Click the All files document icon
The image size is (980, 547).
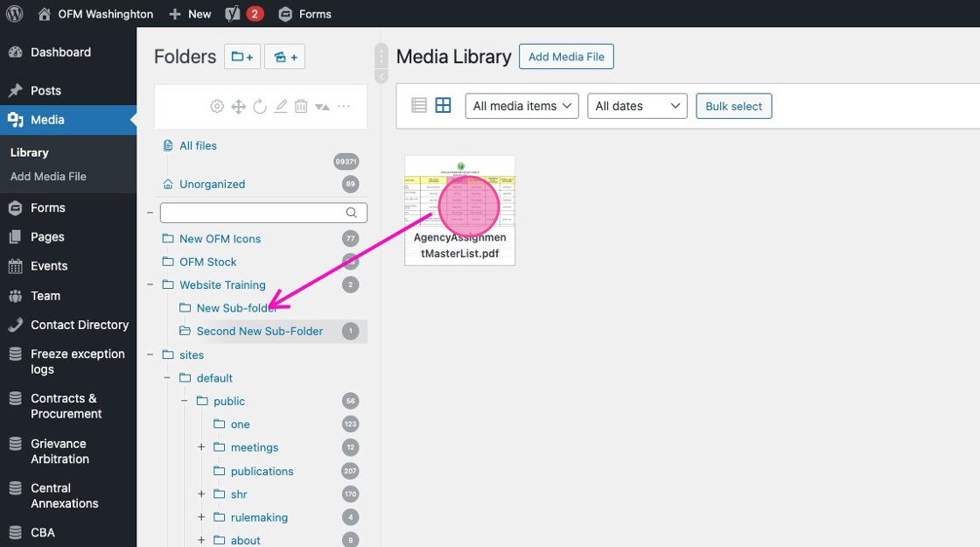point(167,145)
